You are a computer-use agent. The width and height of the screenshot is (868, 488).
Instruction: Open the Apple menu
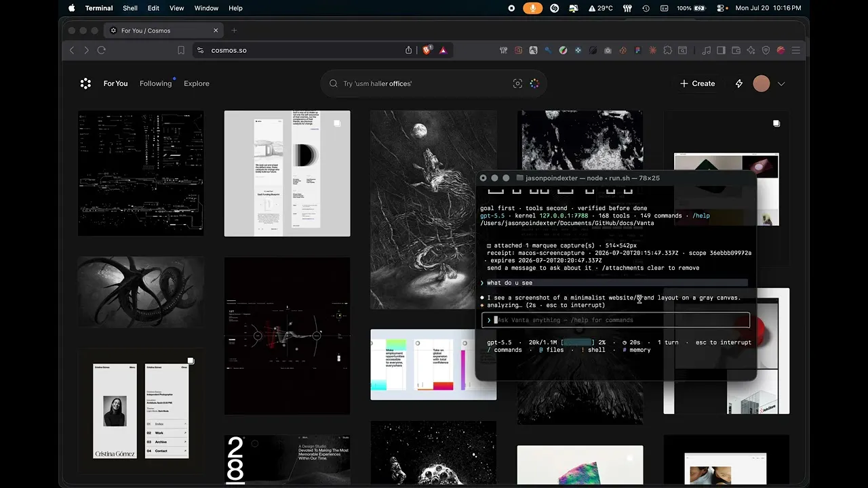[x=72, y=8]
